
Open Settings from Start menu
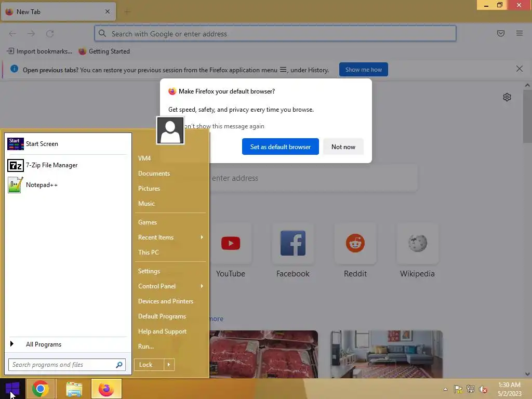149,271
